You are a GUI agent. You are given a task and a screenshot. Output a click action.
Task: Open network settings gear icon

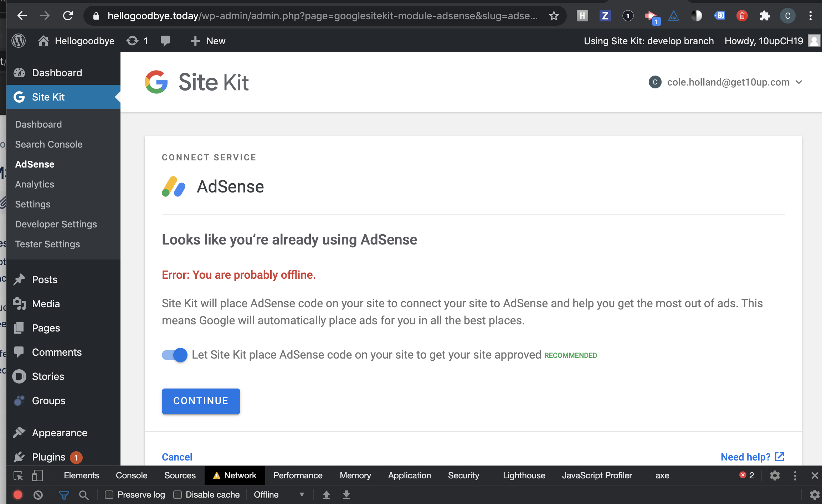pyautogui.click(x=814, y=495)
